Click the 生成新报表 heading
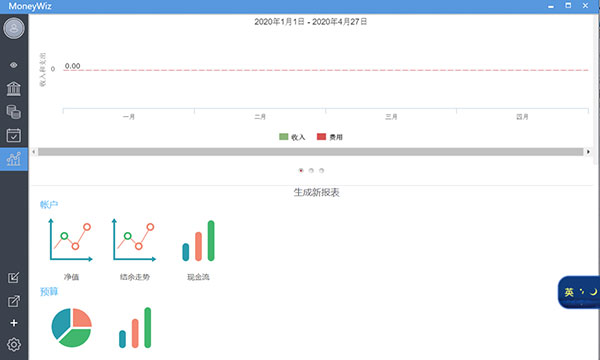 (x=316, y=192)
